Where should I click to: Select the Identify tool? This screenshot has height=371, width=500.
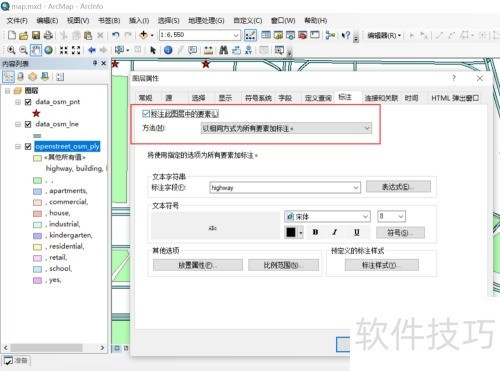(x=168, y=50)
